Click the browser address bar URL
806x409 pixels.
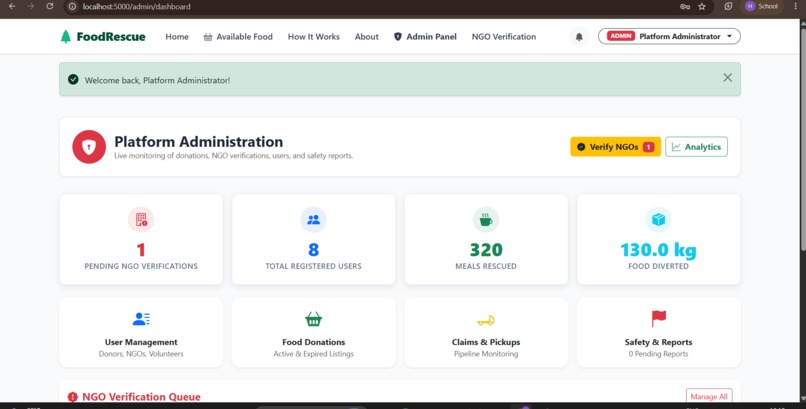(136, 7)
